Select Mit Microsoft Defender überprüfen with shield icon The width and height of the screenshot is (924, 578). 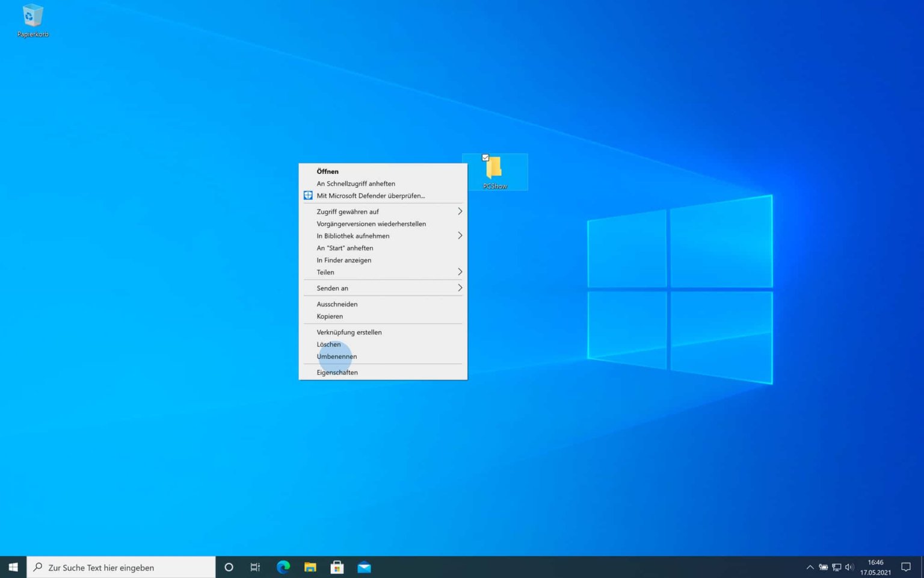tap(371, 195)
